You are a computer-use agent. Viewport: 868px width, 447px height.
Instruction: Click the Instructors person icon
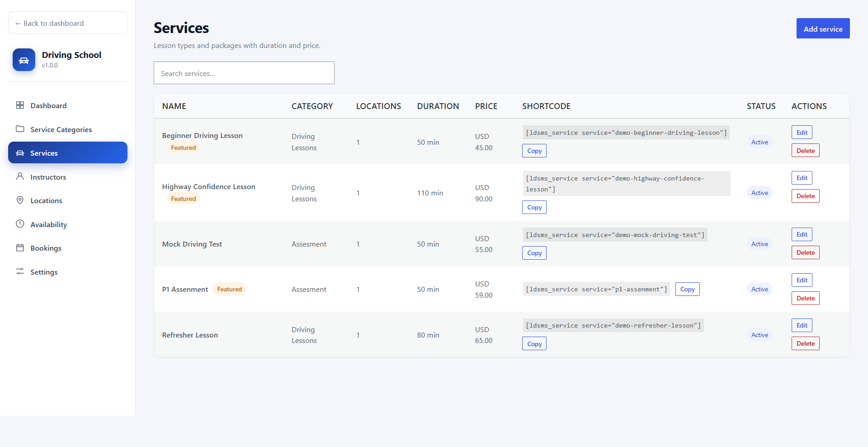point(20,176)
